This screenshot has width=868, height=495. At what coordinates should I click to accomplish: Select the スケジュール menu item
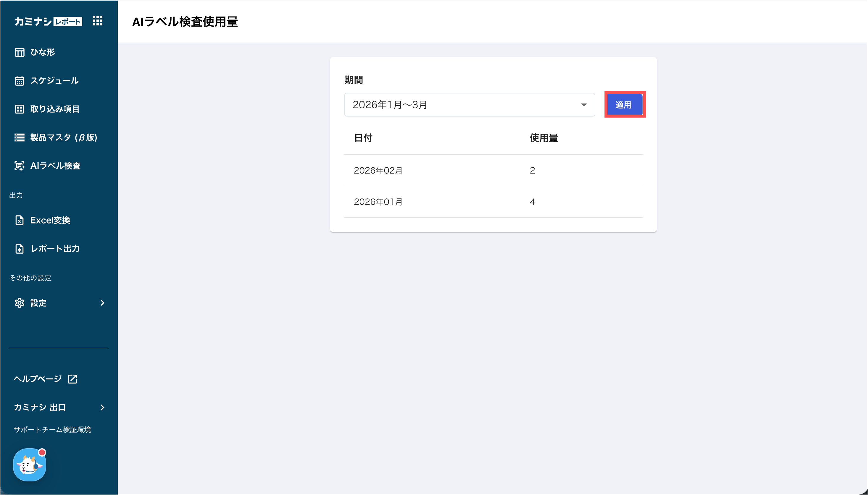54,81
